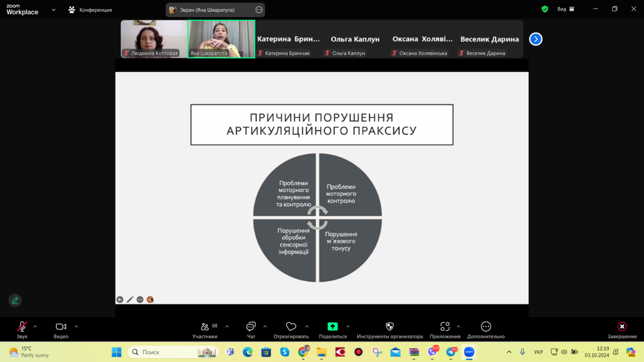Open Инструменты организатора shield icon
Screen dimensions: 644x362
tap(389, 326)
